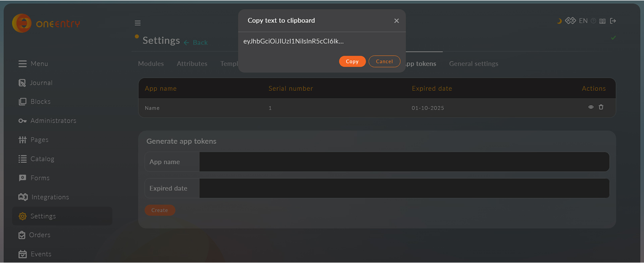Open the translation language icon
Viewport: 644px width, 263px height.
coord(570,21)
